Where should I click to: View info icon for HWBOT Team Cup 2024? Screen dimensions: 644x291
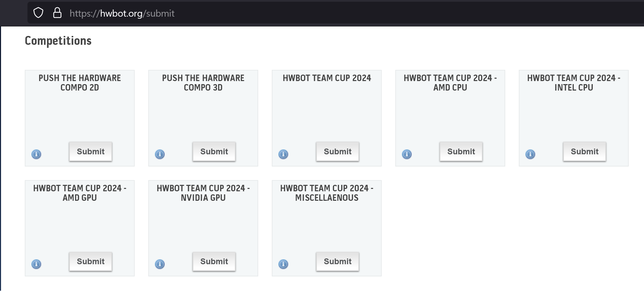click(283, 154)
